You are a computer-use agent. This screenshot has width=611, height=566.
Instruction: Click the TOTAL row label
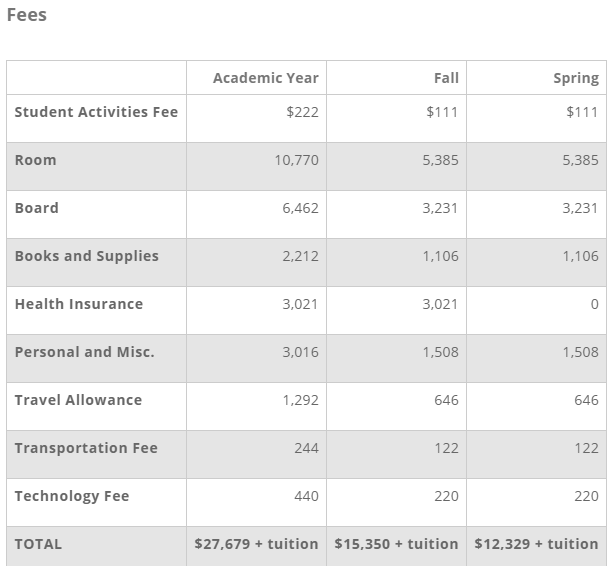click(x=38, y=544)
